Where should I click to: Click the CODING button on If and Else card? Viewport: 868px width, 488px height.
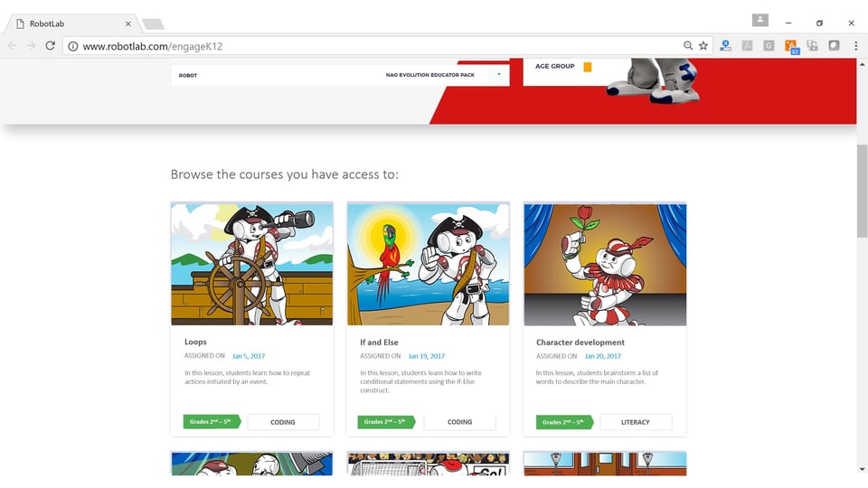459,422
